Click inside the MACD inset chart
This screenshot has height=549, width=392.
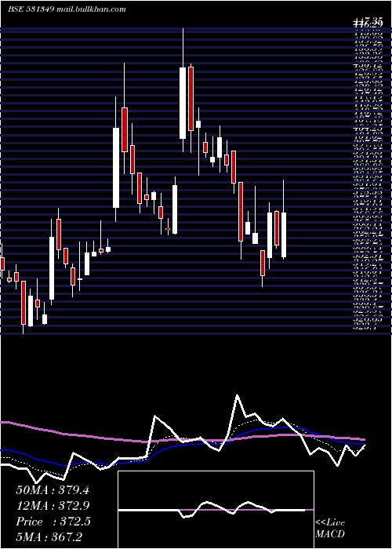[216, 510]
